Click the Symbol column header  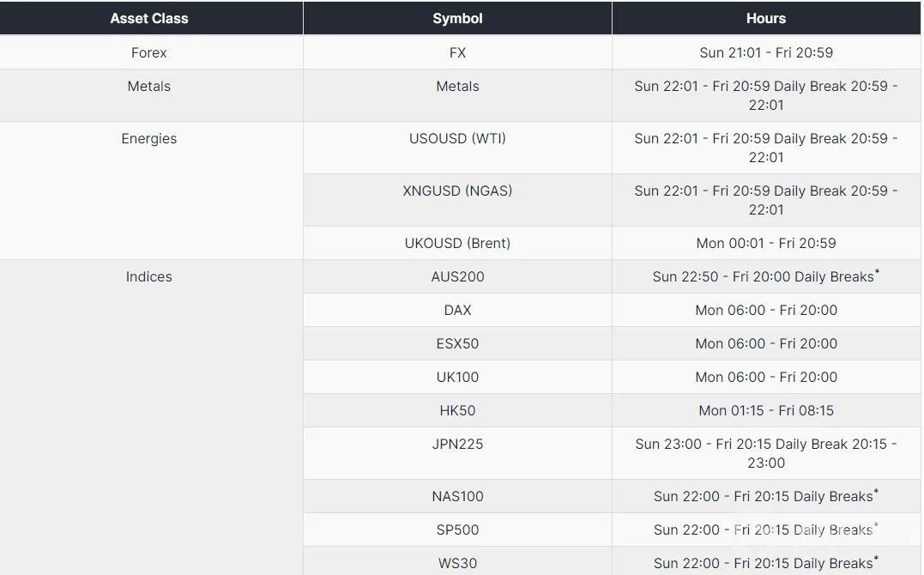click(457, 18)
